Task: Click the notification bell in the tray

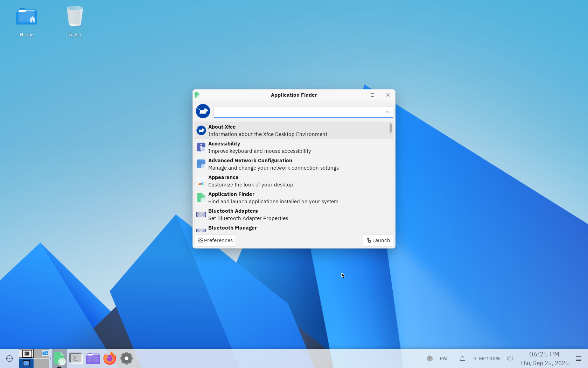Action: [462, 359]
